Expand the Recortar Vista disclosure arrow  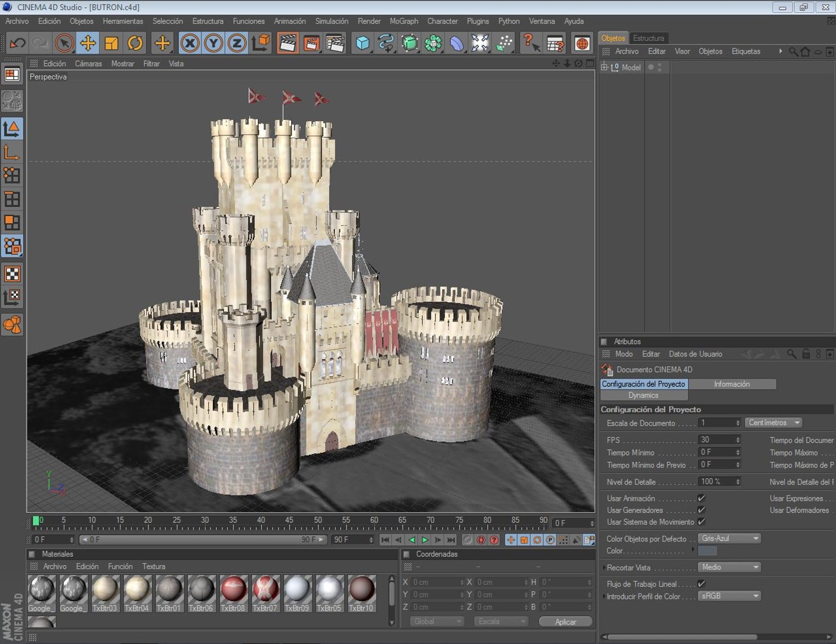tap(603, 568)
